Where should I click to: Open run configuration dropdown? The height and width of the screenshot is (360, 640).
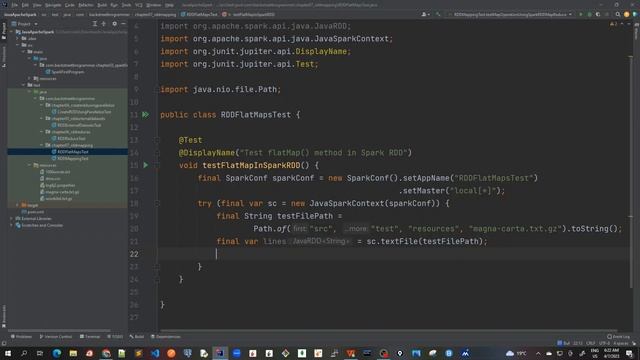coord(510,14)
